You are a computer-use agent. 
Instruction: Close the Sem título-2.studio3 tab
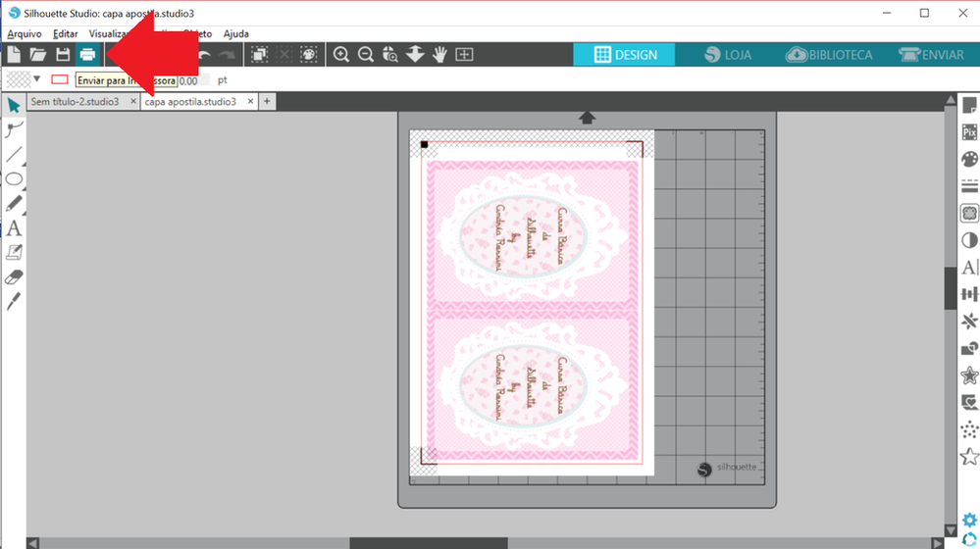click(132, 101)
